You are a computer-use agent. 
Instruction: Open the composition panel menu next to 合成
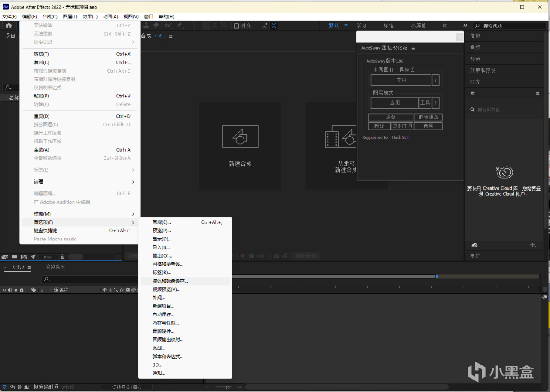pyautogui.click(x=171, y=36)
